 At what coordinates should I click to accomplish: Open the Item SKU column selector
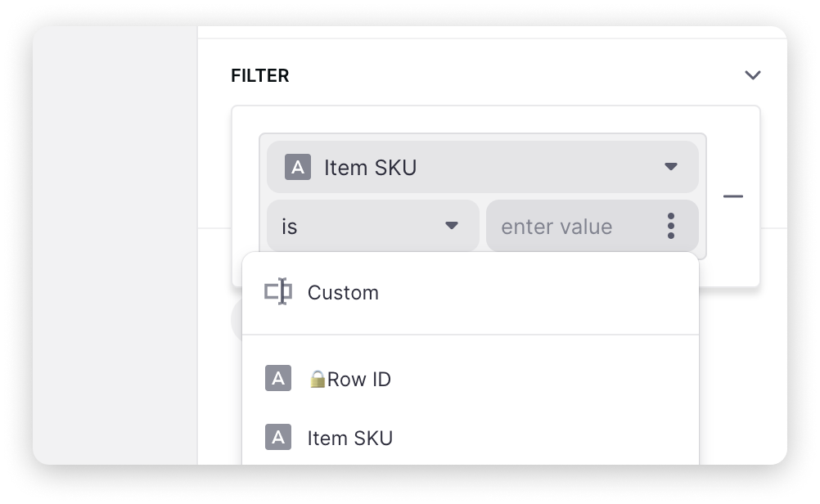tap(482, 167)
